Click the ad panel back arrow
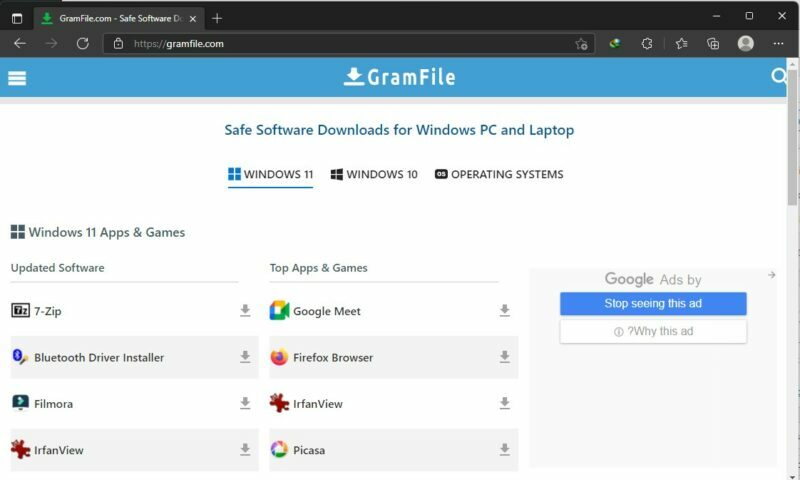 pos(771,275)
